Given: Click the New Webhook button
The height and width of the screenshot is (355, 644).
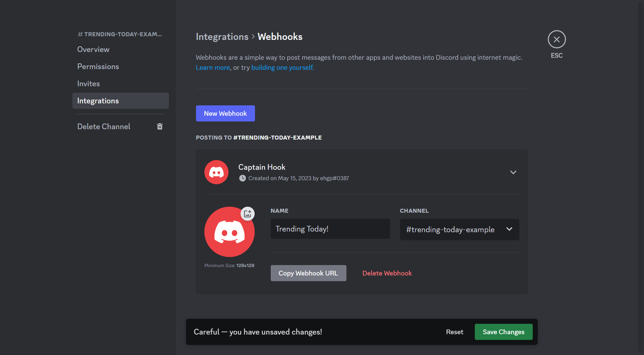Looking at the screenshot, I should click(x=225, y=113).
